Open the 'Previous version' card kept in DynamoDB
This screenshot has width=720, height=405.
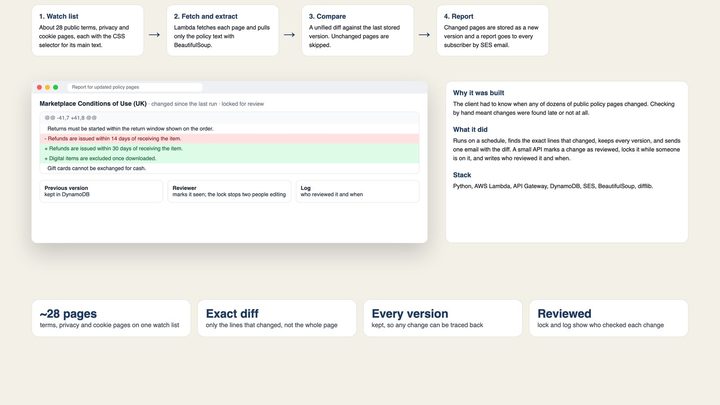pos(101,191)
